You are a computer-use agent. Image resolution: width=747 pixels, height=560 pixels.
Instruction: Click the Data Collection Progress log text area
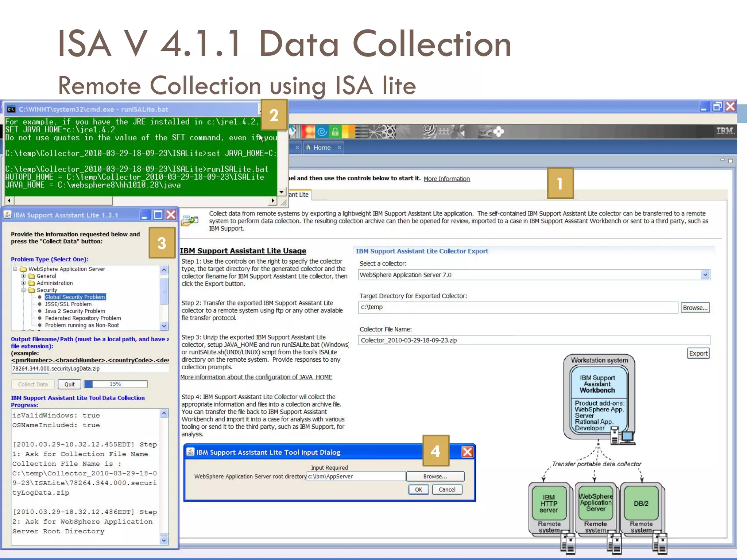tap(86, 477)
